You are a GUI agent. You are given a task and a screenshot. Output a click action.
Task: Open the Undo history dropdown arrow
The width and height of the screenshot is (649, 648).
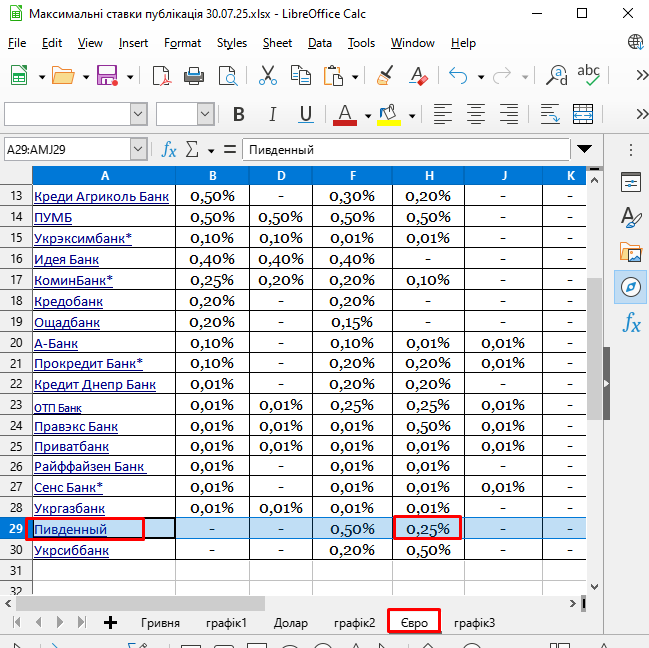[x=481, y=77]
